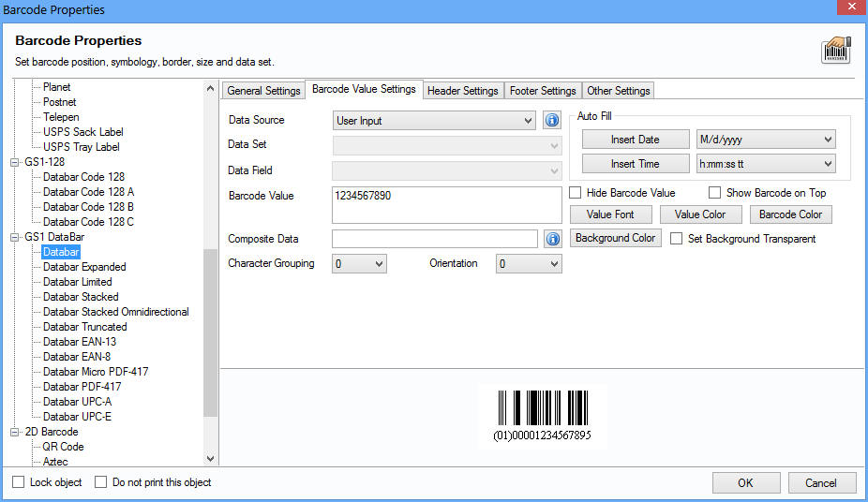
Task: Select Databar Expanded symbology
Action: coord(84,267)
